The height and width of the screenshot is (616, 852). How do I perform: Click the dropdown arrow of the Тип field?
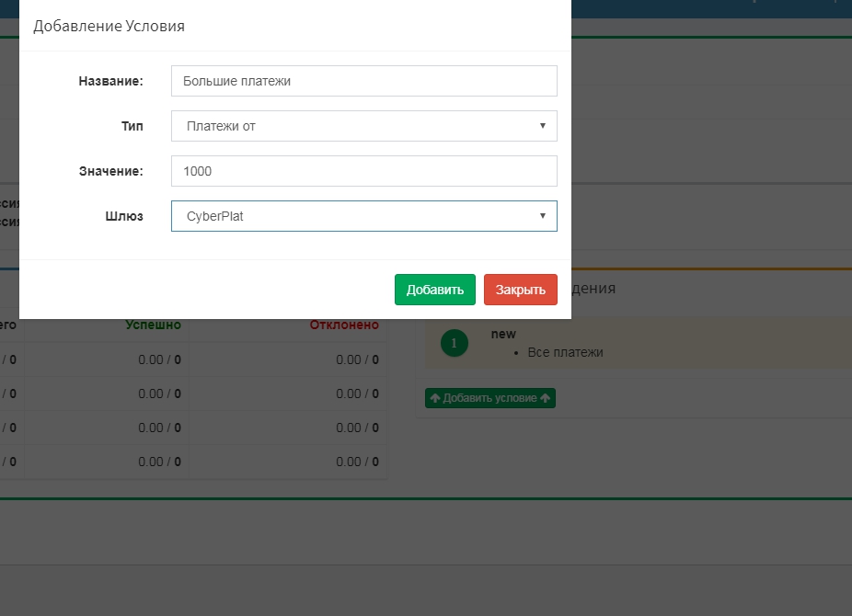[542, 126]
